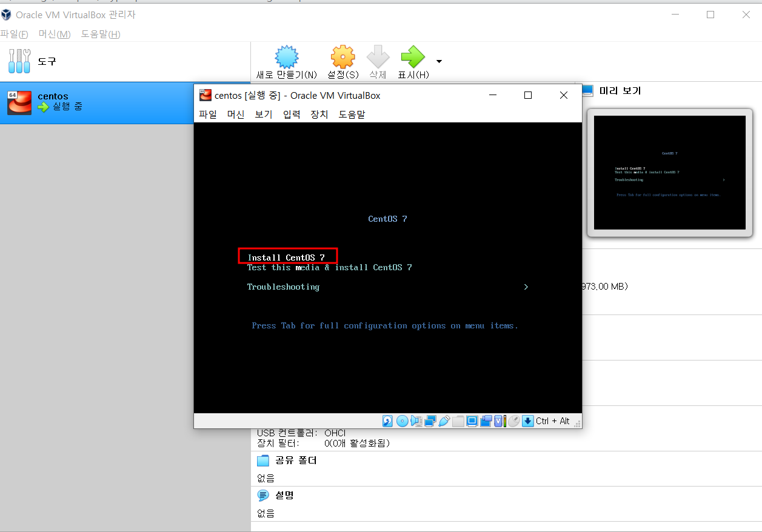Maximize the VirtualBox Manager window
Viewport: 762px width, 532px height.
[x=710, y=15]
